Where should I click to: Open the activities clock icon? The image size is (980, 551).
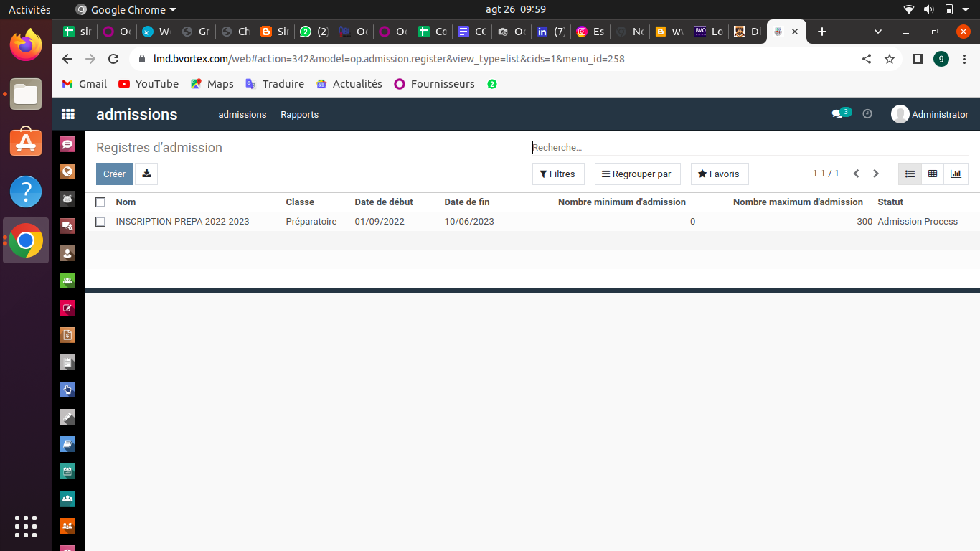click(867, 114)
